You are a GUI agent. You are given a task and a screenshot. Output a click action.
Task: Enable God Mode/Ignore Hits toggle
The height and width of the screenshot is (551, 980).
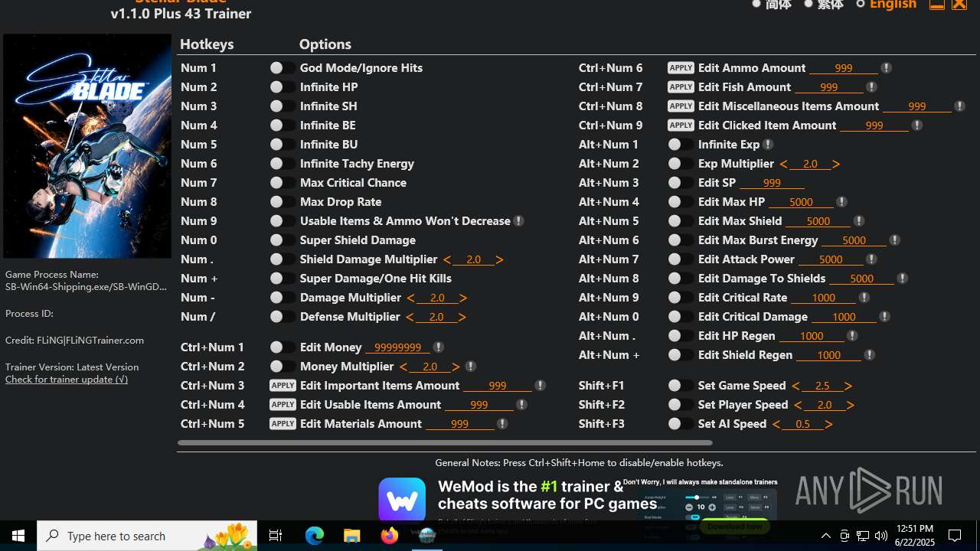click(x=283, y=68)
